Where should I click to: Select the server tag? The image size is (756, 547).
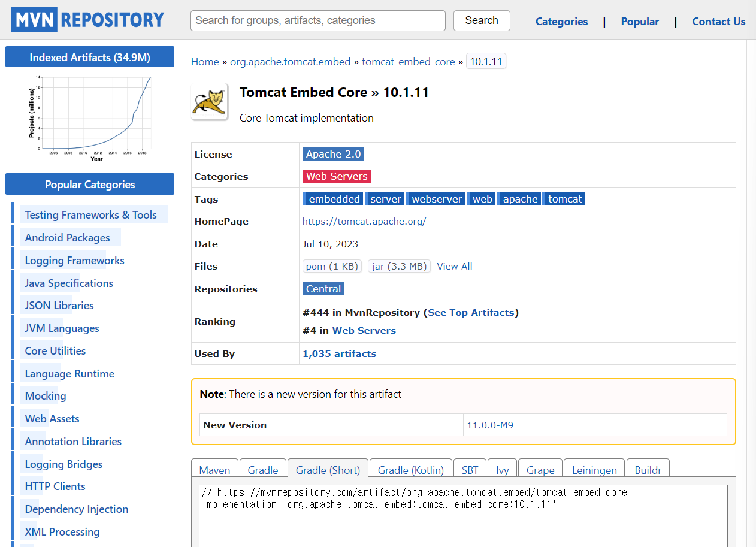coord(385,199)
